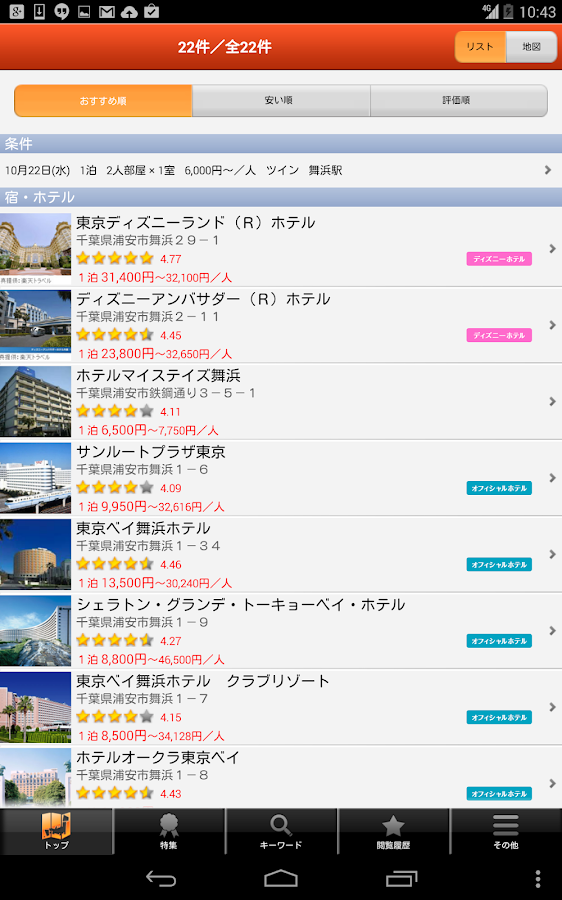Sort results by 評価順

tap(459, 101)
